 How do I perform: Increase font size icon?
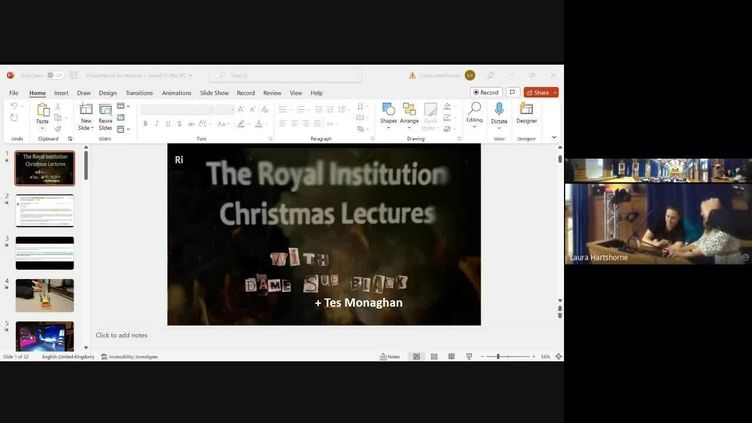coord(241,109)
